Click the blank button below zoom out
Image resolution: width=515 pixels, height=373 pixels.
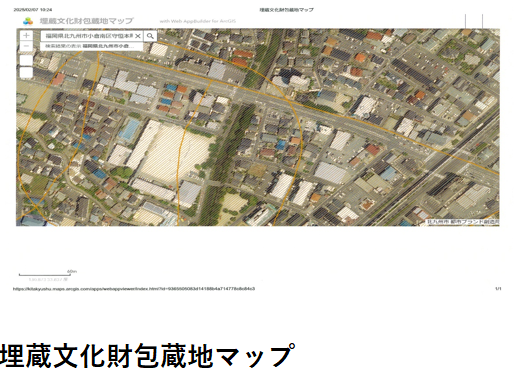point(26,60)
